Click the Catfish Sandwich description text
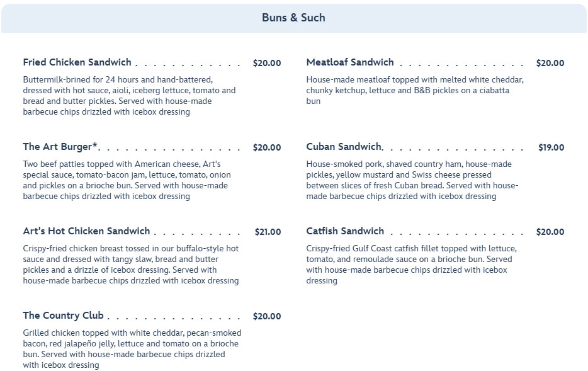 pos(410,265)
